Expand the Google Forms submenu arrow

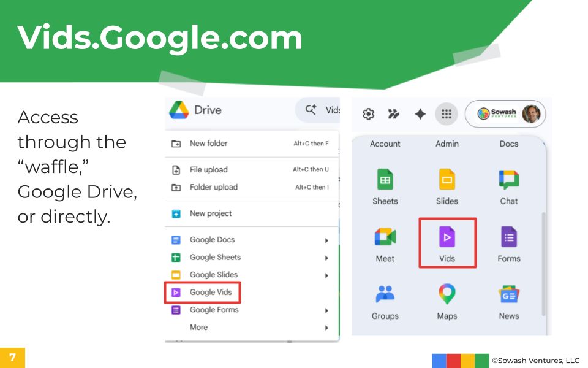point(326,310)
